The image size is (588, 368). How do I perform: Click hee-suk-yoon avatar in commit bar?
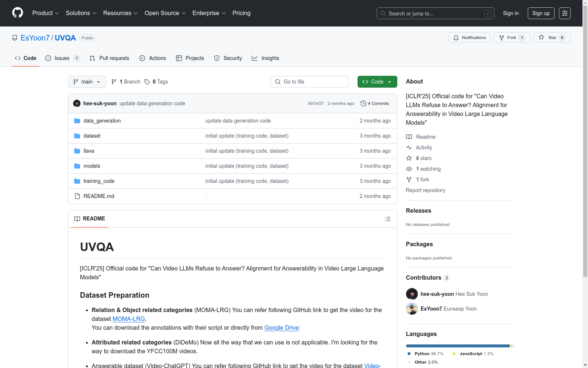(x=77, y=103)
